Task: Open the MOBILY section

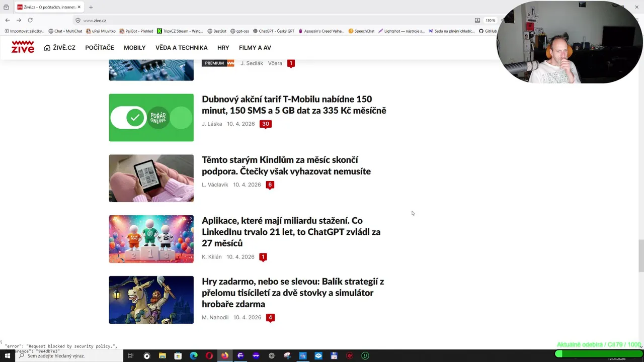Action: tap(134, 48)
